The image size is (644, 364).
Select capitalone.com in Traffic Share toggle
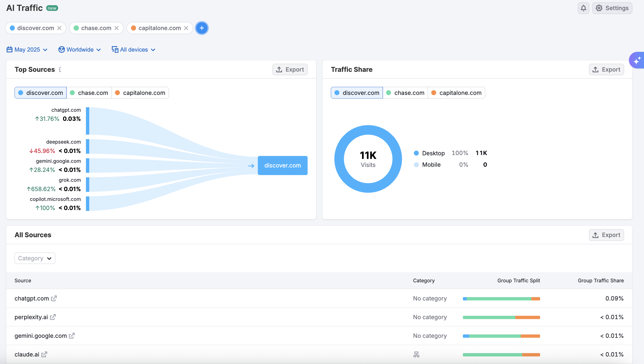[x=456, y=93]
